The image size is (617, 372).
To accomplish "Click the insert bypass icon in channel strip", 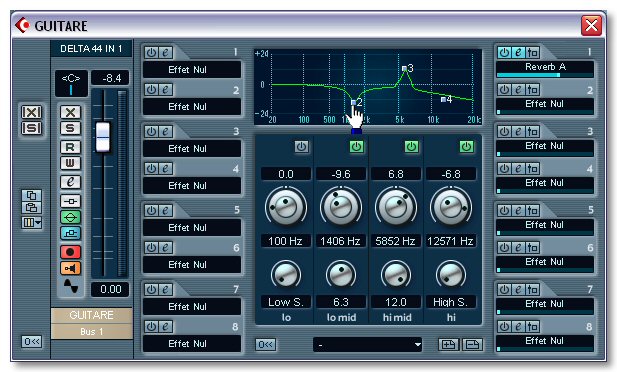I will (x=70, y=201).
